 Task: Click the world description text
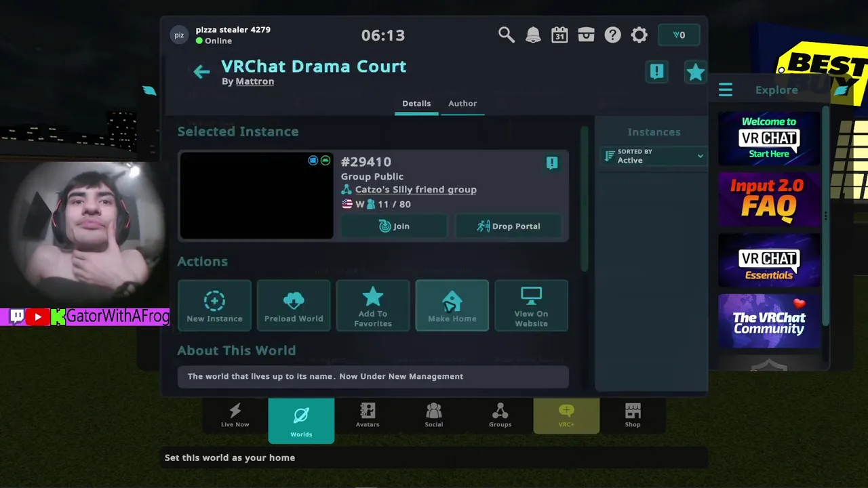coord(325,376)
